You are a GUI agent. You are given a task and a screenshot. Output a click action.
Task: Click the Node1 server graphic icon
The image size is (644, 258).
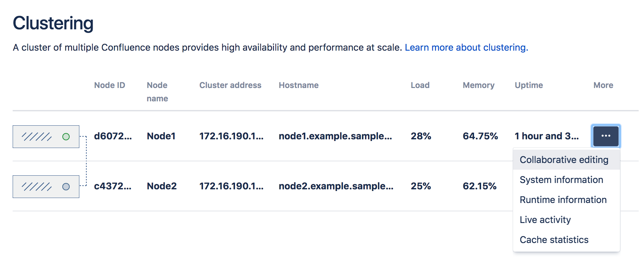46,137
